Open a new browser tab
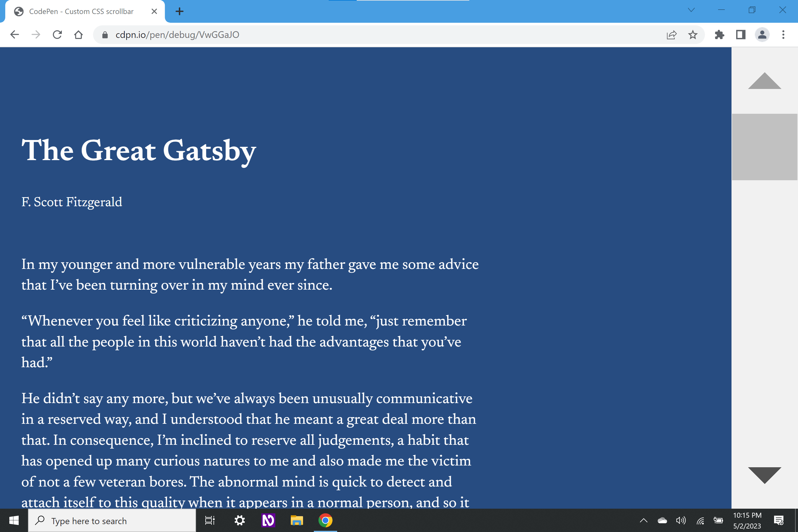The height and width of the screenshot is (532, 798). tap(179, 11)
